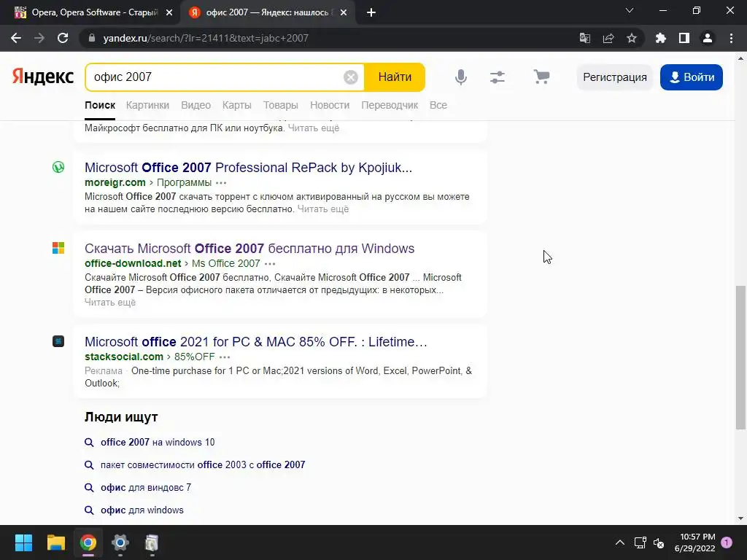Screen dimensions: 747x560
Task: Open the Все services tab
Action: coord(438,105)
